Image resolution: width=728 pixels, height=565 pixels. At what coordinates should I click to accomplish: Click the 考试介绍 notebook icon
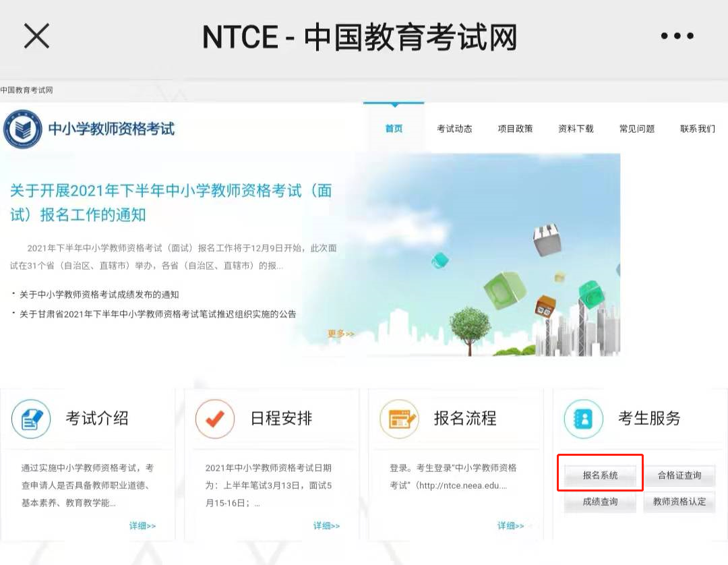click(31, 419)
